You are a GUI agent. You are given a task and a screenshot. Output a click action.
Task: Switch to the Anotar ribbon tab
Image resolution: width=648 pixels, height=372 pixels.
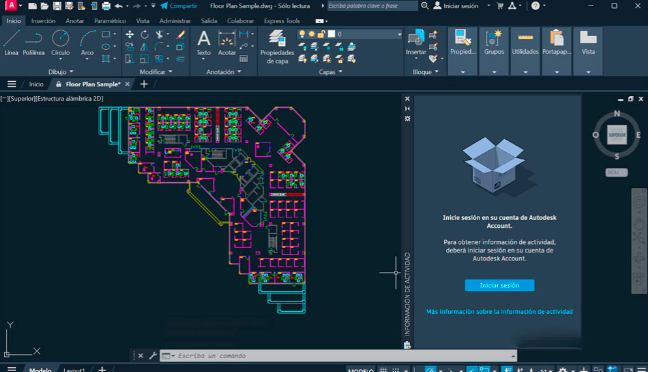[74, 21]
